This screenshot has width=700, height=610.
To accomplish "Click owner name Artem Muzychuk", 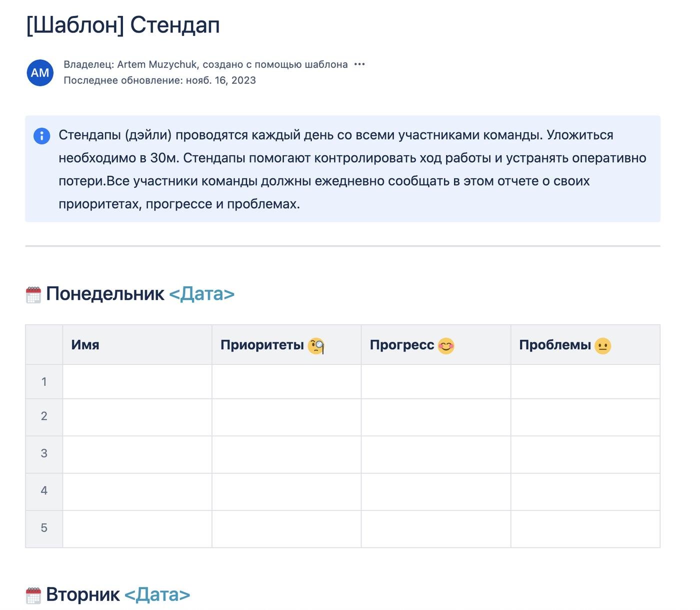I will (157, 65).
